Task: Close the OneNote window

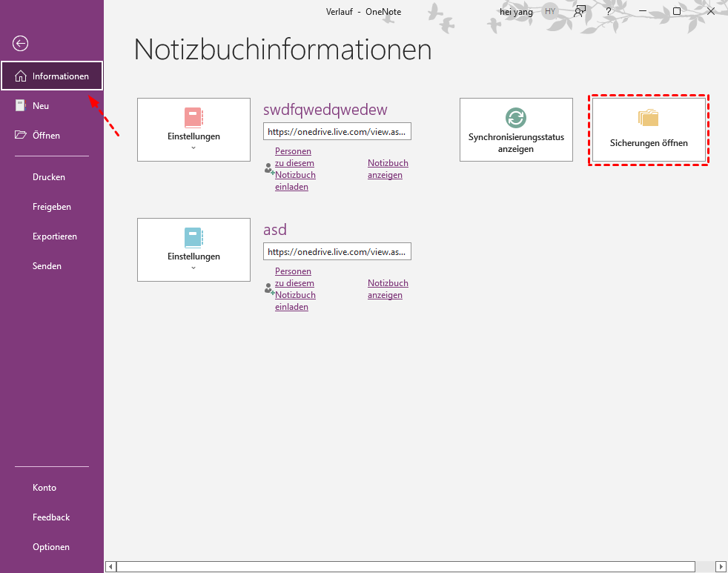Action: tap(711, 11)
